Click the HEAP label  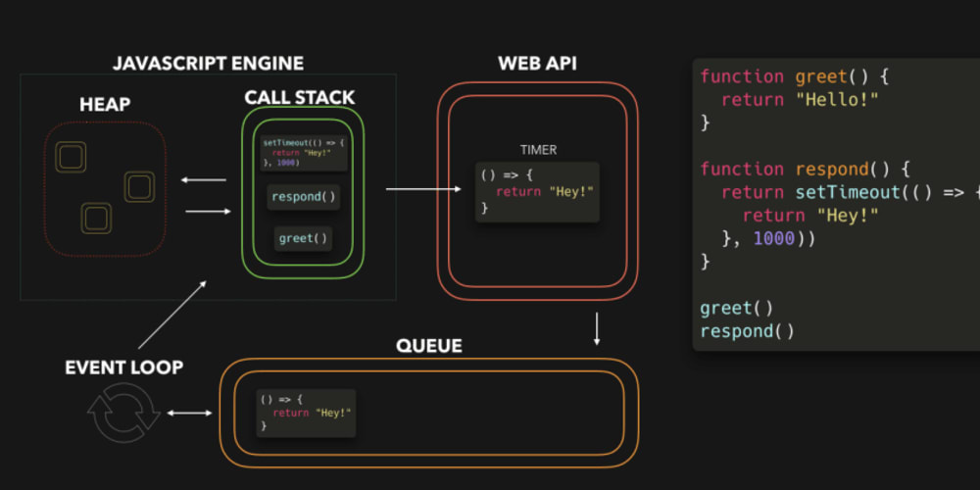point(105,105)
